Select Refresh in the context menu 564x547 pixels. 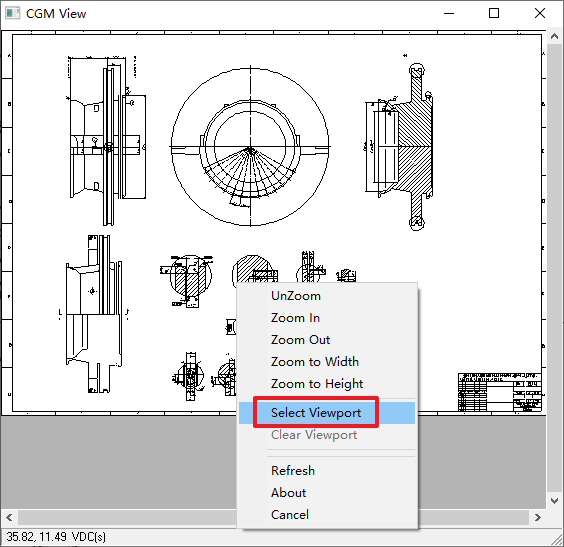pos(327,471)
